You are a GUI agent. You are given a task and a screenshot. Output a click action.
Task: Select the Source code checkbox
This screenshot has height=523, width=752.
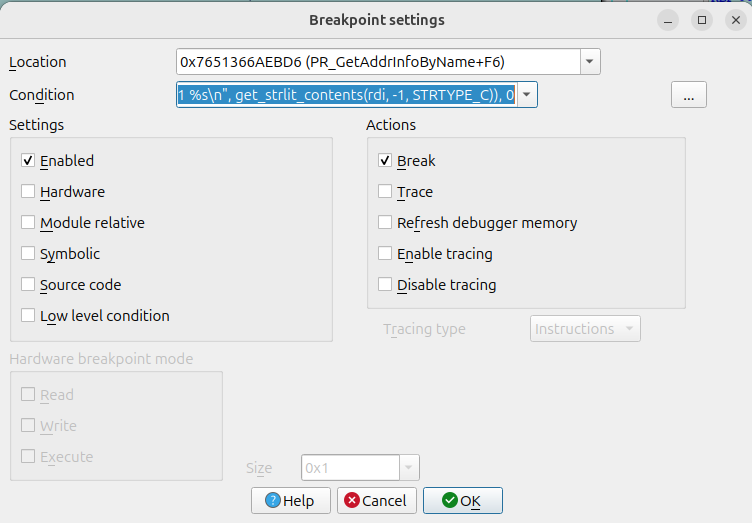28,284
